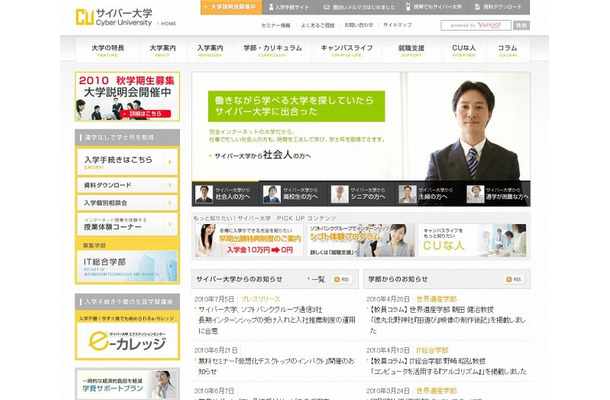610x400 pixels.
Task: Click サイバー大学から社会人の方へ hero link
Action: pyautogui.click(x=260, y=155)
